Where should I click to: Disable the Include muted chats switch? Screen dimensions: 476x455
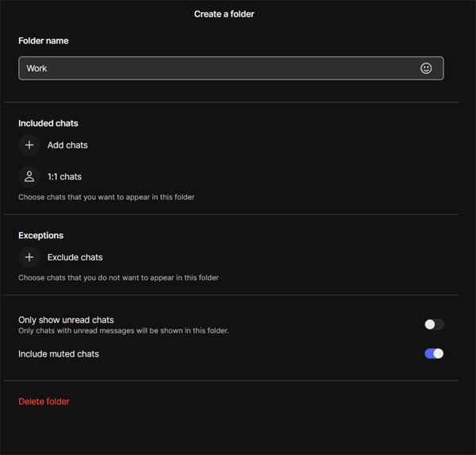point(434,353)
